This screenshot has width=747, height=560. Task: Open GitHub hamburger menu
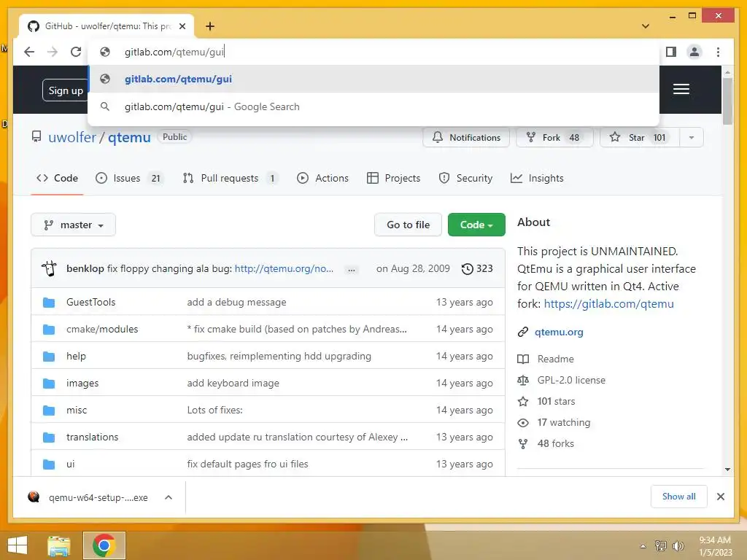coord(681,89)
